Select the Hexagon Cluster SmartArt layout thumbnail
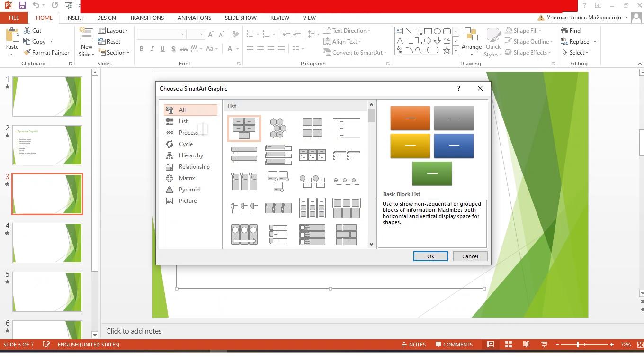Viewport: 644px width, 364px height. pos(278,128)
